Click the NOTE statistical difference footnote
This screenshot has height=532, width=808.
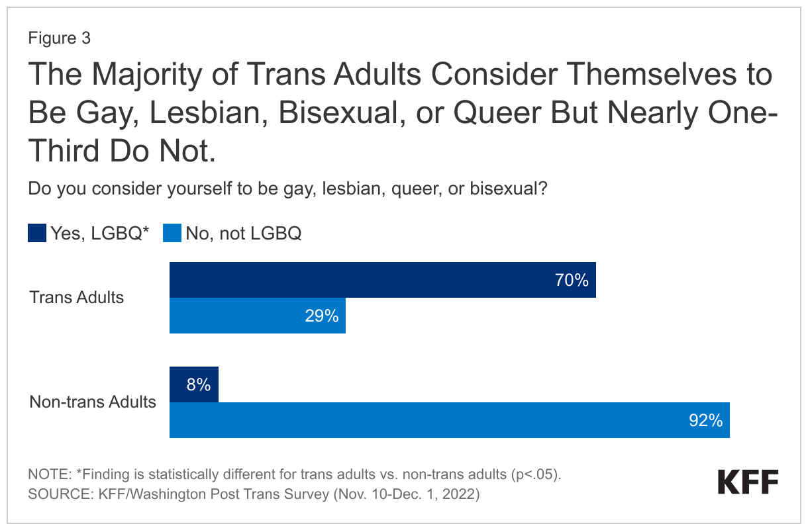click(296, 474)
